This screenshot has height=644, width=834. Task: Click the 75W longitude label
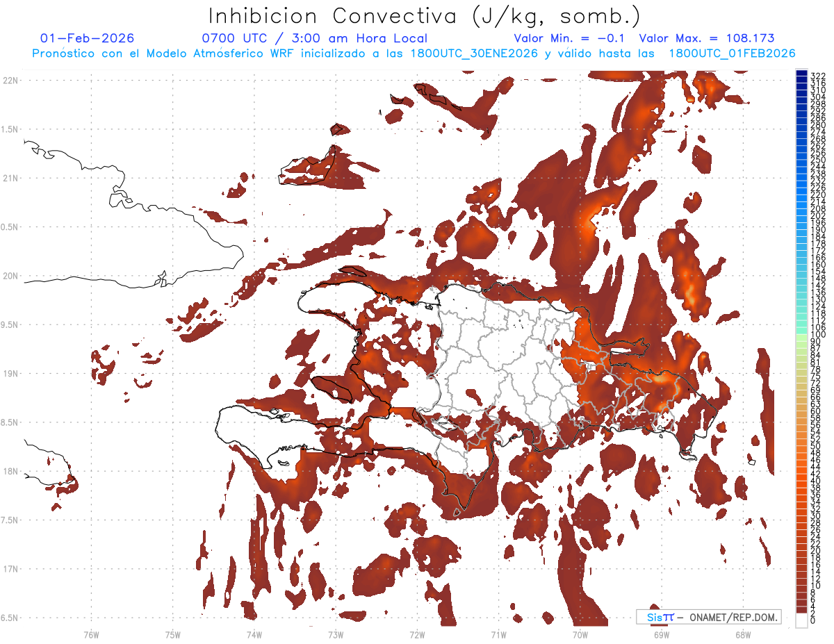(173, 634)
